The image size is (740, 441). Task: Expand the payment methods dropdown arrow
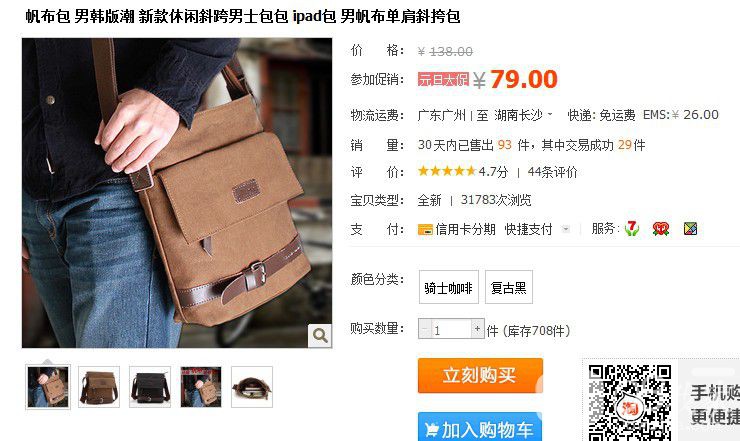click(x=565, y=229)
